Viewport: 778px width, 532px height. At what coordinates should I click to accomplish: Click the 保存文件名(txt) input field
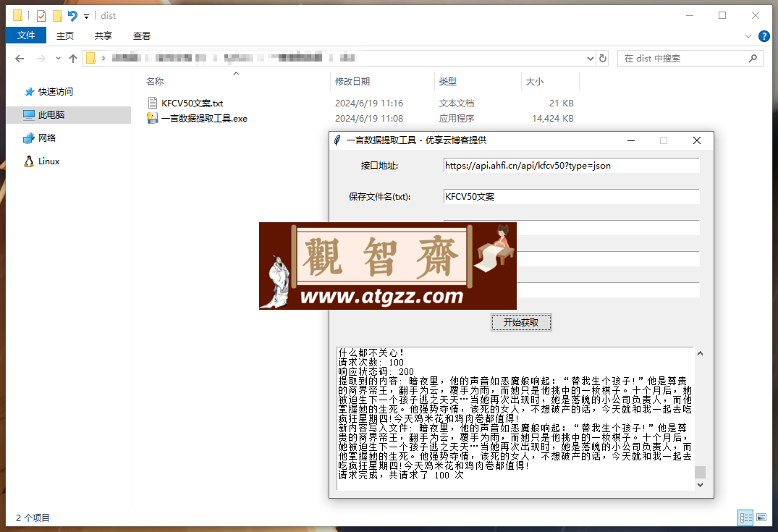pos(571,197)
